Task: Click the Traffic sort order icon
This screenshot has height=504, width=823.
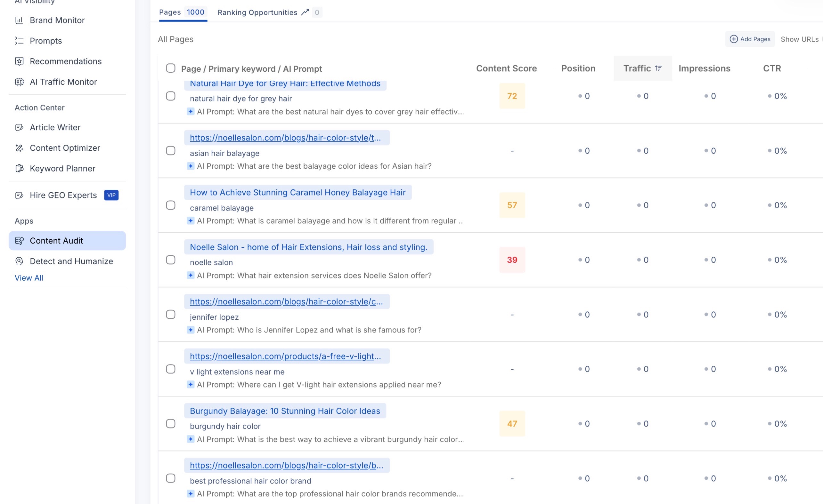Action: click(x=658, y=68)
